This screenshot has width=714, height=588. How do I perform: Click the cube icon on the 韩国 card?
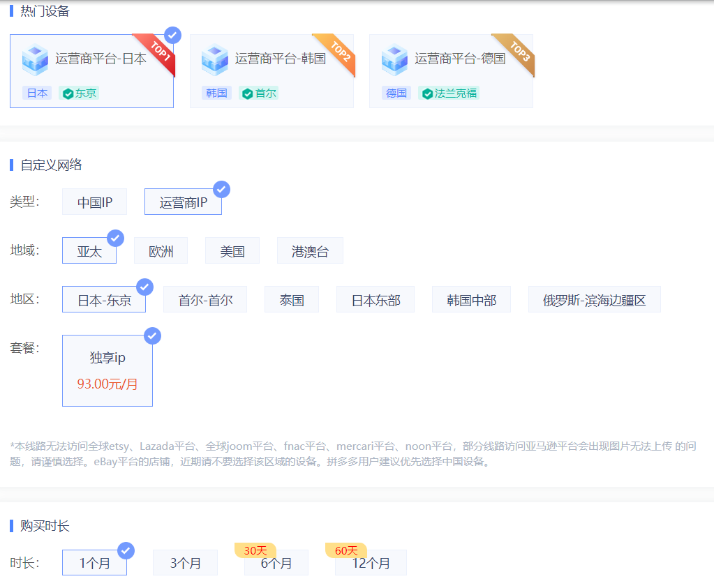(x=214, y=59)
